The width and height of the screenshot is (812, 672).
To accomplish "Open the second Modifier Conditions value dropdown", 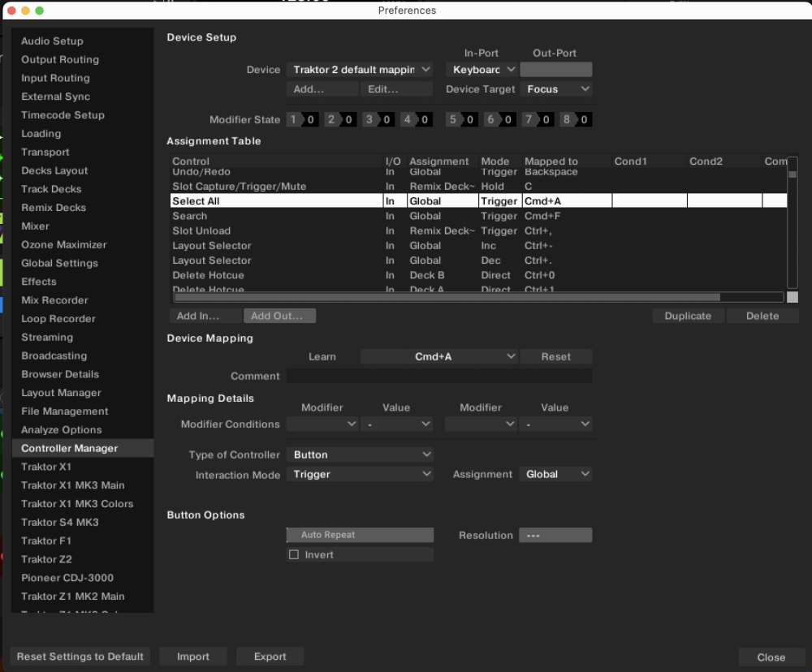I will 555,424.
